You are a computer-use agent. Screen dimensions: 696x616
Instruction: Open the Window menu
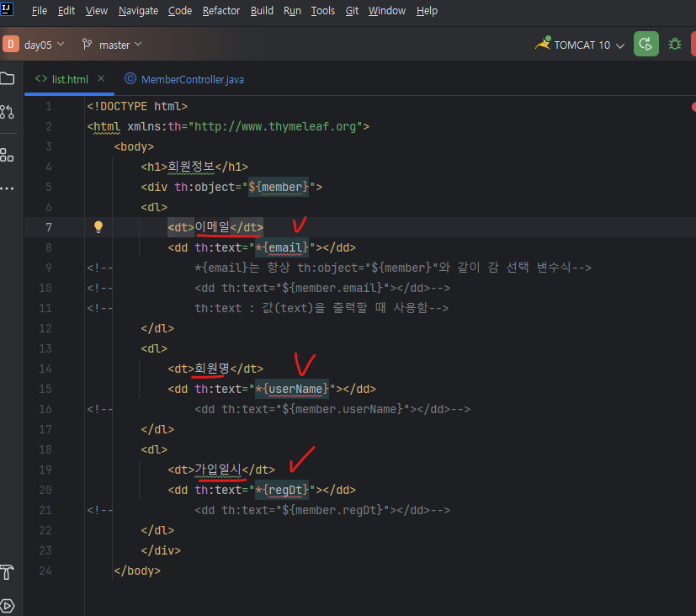(387, 11)
